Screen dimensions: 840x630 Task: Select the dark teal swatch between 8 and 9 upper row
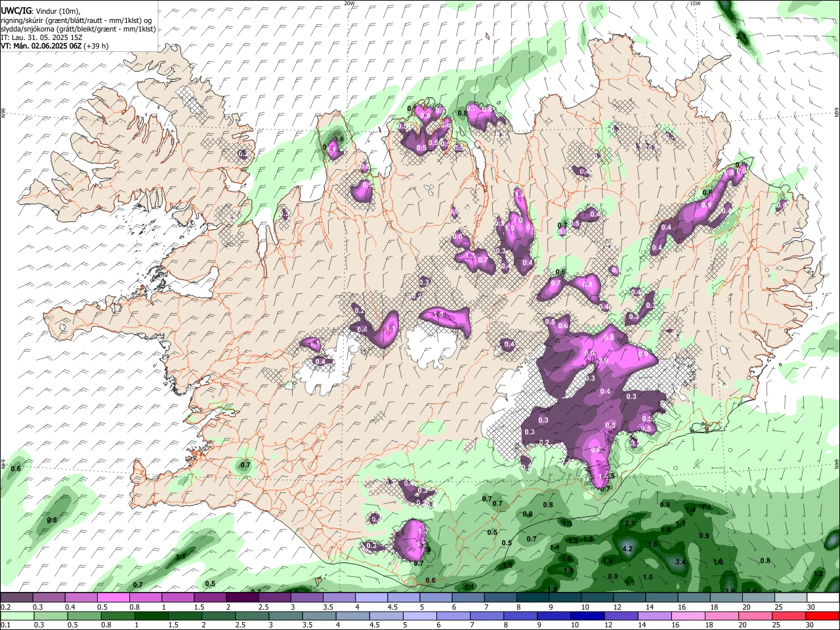click(x=532, y=598)
